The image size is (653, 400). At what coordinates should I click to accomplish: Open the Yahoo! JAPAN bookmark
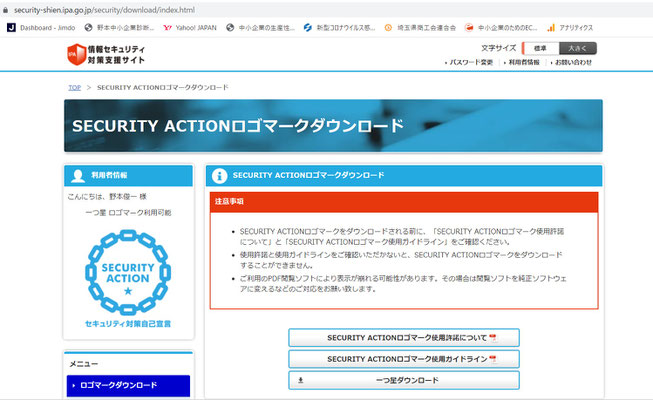click(x=190, y=28)
